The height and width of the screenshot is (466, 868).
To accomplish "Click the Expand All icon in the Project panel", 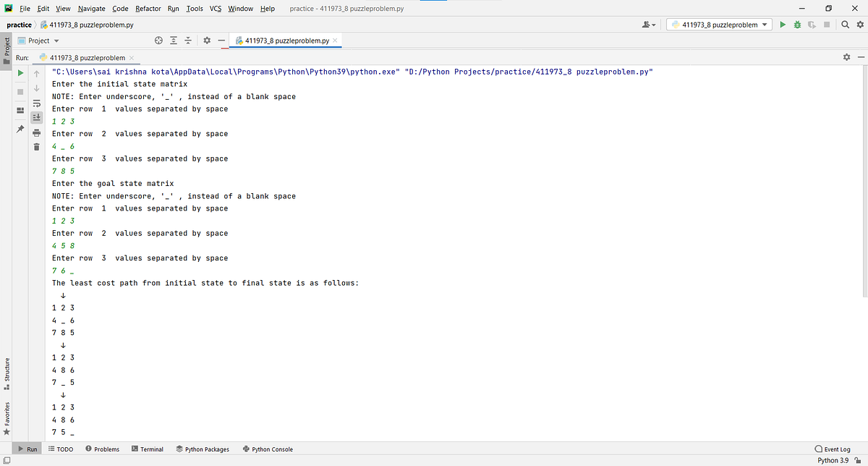I will 174,41.
